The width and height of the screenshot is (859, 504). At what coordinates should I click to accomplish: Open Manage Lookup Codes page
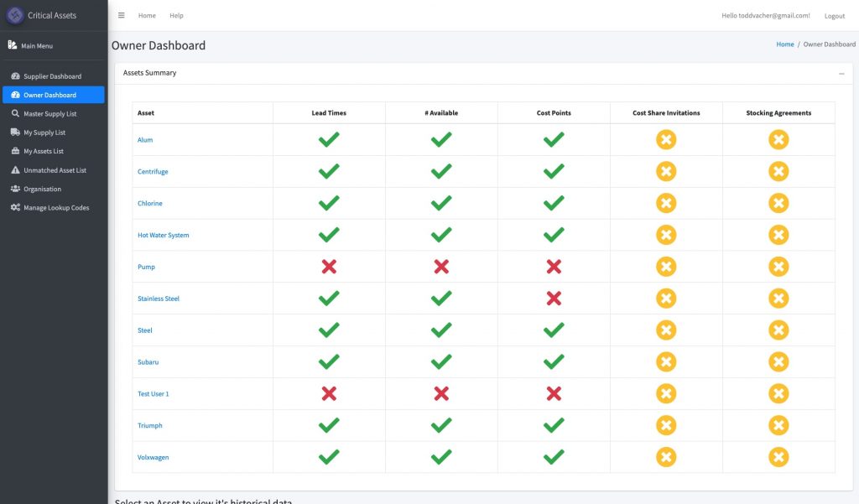[55, 208]
